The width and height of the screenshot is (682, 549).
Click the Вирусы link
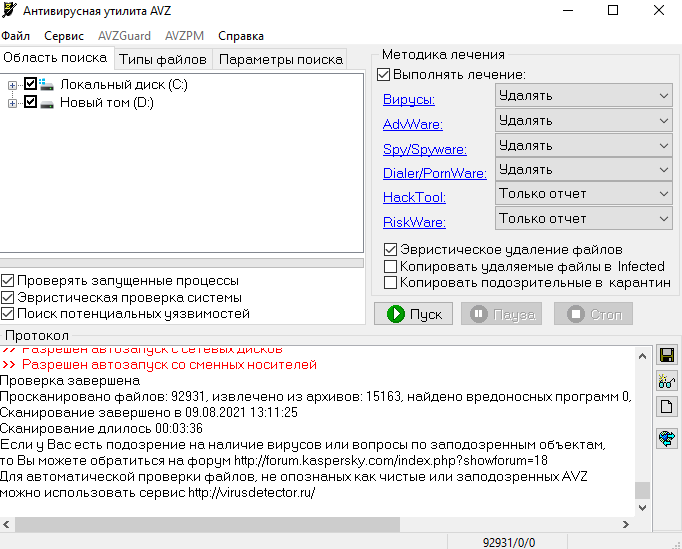click(x=409, y=100)
